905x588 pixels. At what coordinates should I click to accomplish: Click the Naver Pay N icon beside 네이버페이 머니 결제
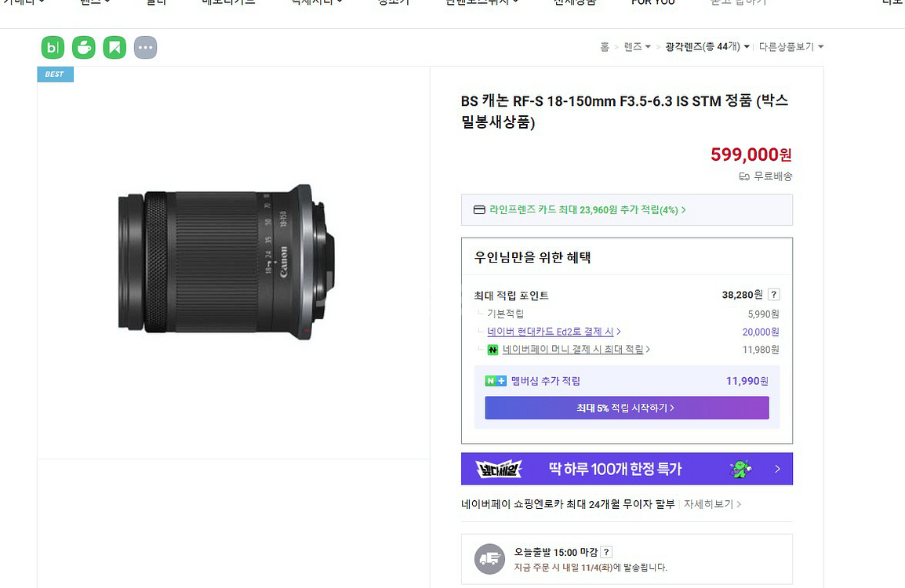click(x=492, y=350)
